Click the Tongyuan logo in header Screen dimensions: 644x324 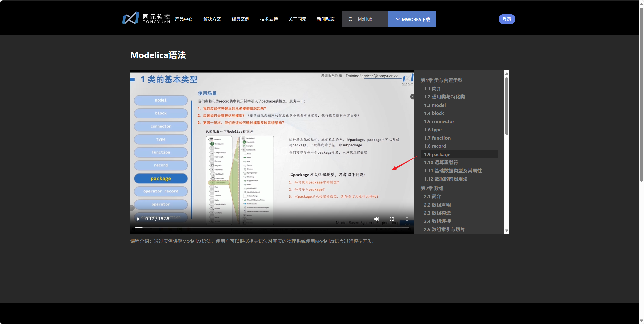point(146,18)
